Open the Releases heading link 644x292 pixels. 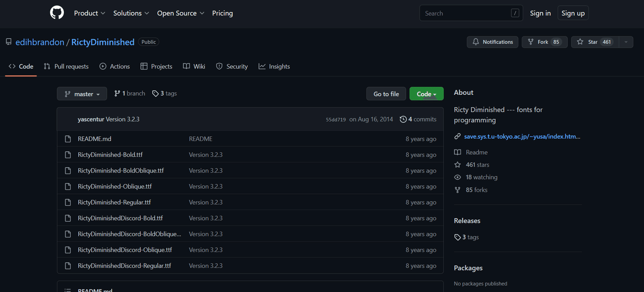pos(467,221)
